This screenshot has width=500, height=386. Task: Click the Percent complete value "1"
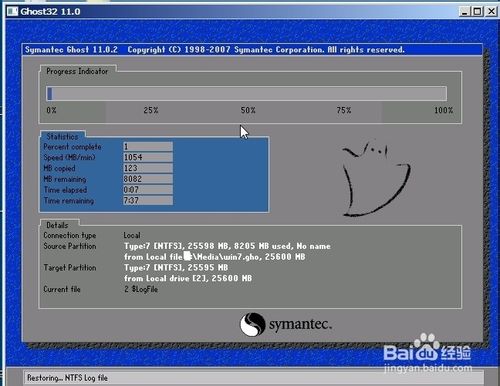148,146
